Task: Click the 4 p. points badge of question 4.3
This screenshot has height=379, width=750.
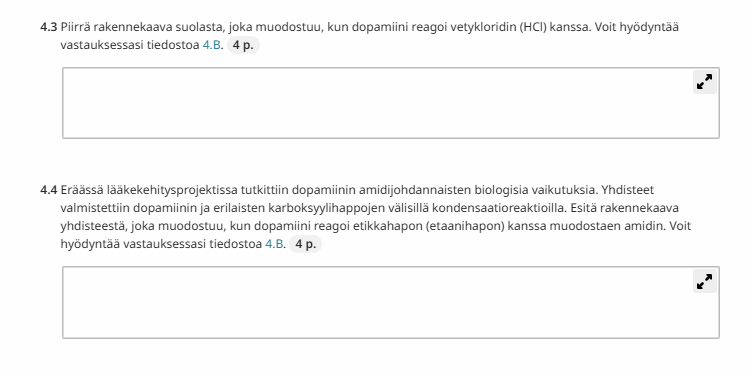Action: tap(243, 45)
